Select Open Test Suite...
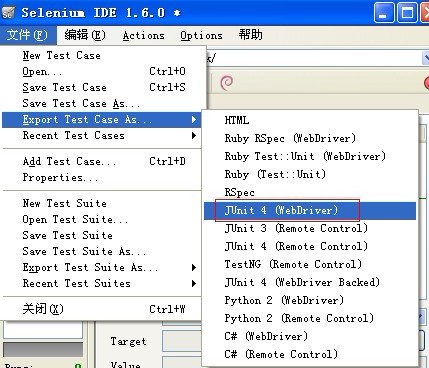Viewport: 429px width, 368px height. [102, 219]
